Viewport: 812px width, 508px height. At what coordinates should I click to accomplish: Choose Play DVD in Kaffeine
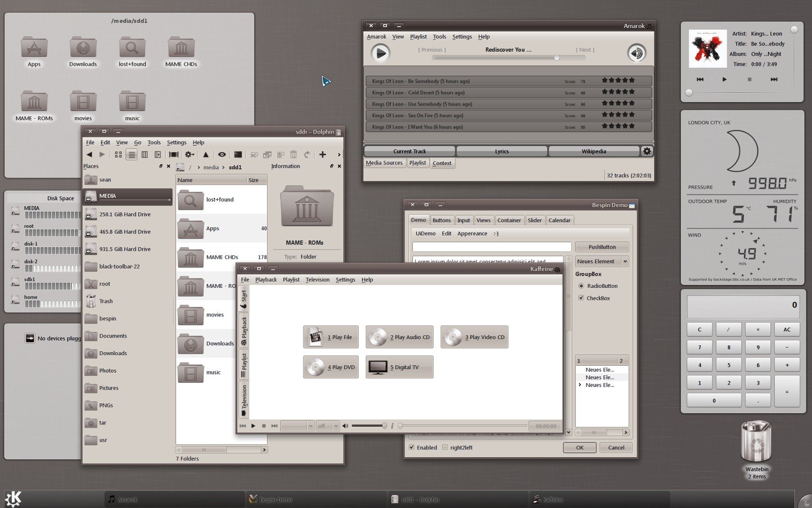tap(331, 367)
